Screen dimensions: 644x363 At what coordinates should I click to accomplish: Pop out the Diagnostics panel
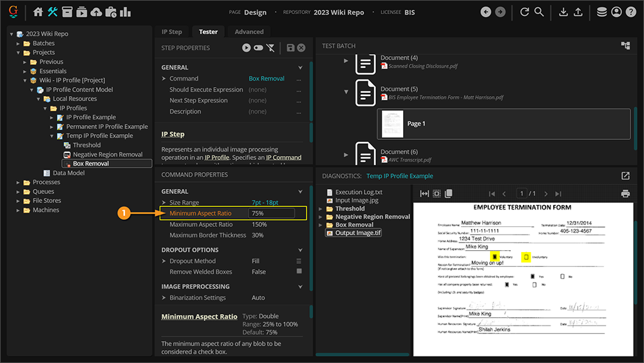[625, 175]
